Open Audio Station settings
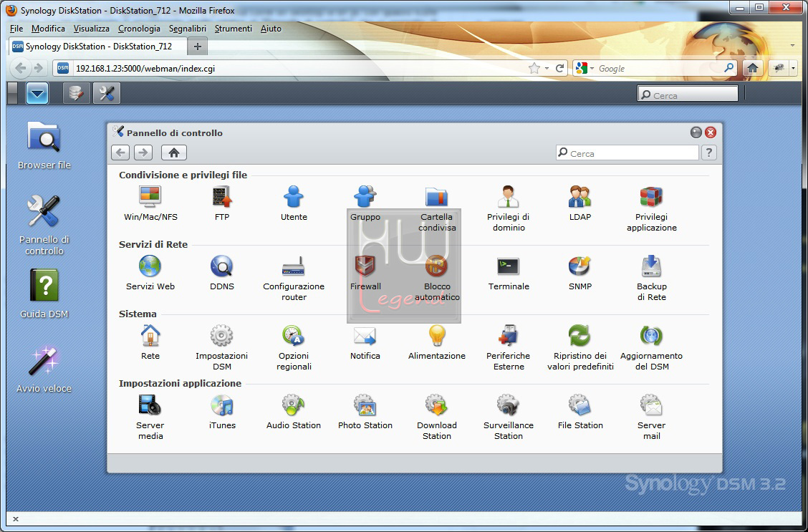This screenshot has height=532, width=808. click(294, 412)
